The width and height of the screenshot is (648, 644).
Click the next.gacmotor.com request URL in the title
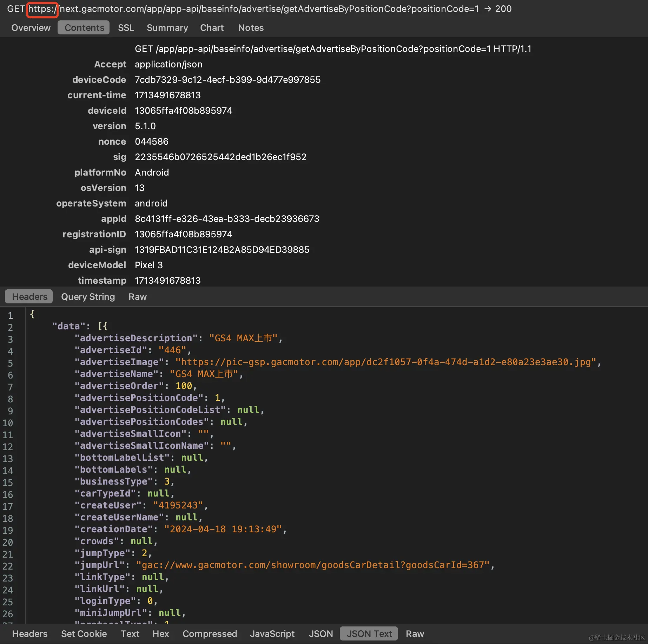coord(253,9)
